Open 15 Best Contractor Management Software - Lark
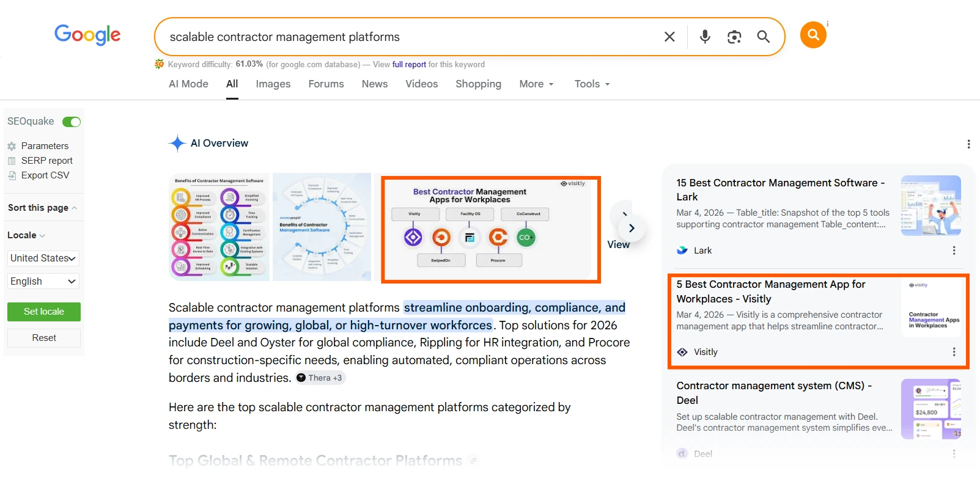This screenshot has height=479, width=980. point(780,190)
